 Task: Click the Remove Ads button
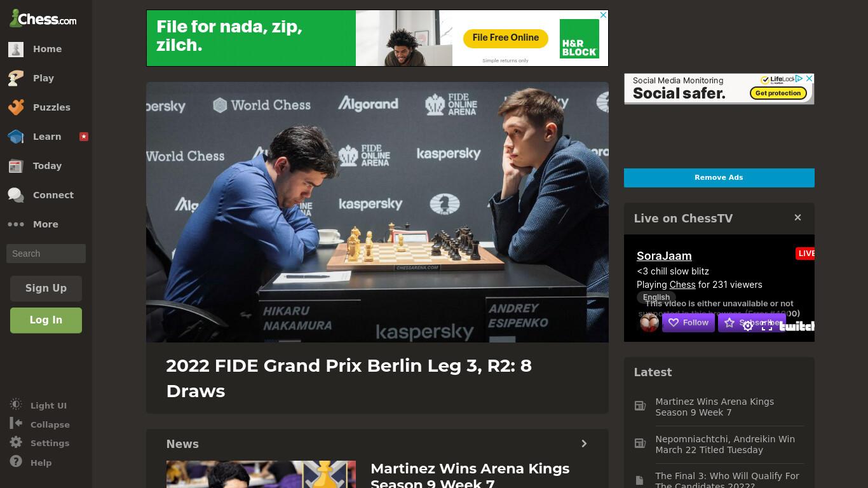pyautogui.click(x=719, y=178)
